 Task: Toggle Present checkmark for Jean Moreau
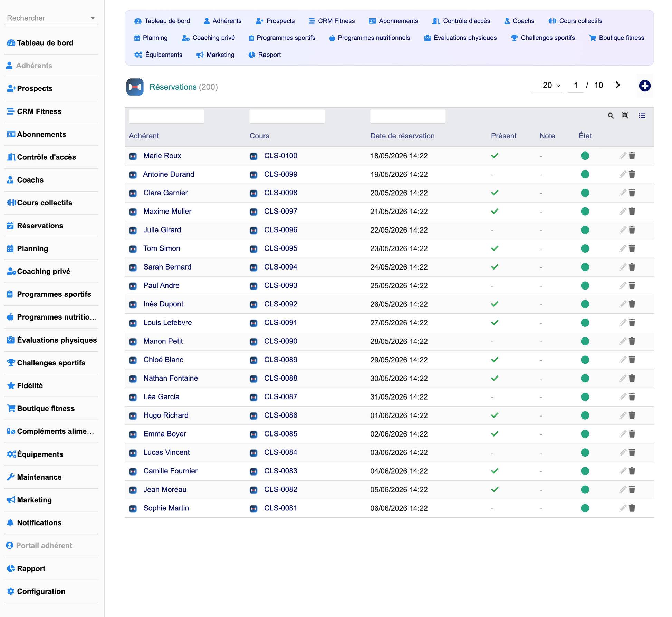coord(495,489)
